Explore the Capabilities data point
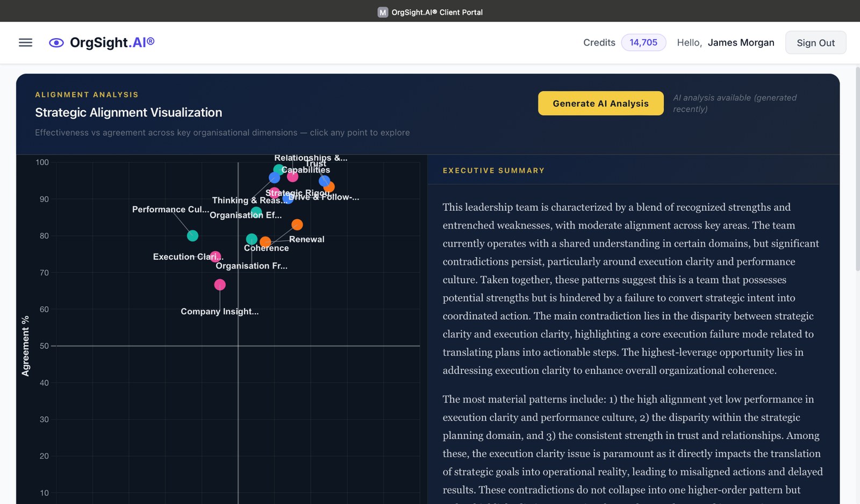Image resolution: width=860 pixels, height=504 pixels. coord(278,170)
